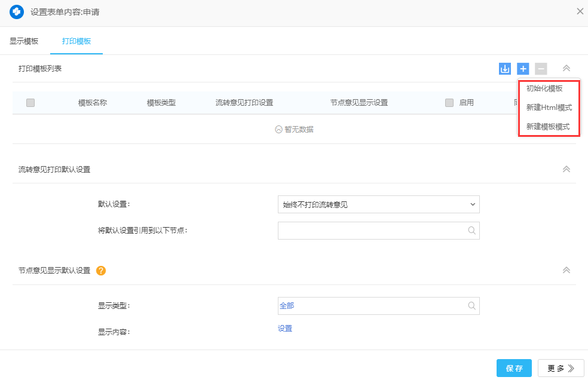Collapse the 节点意见显示默认设置 section
This screenshot has height=383, width=588.
(x=566, y=270)
